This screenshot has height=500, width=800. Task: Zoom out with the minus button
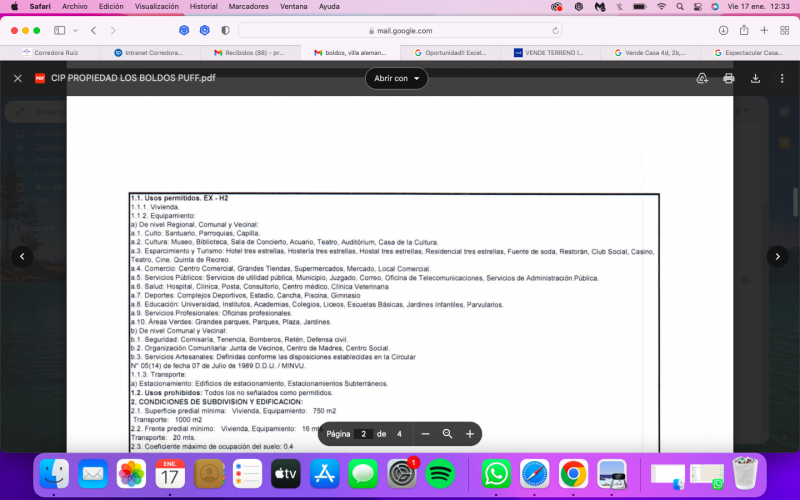pos(426,434)
